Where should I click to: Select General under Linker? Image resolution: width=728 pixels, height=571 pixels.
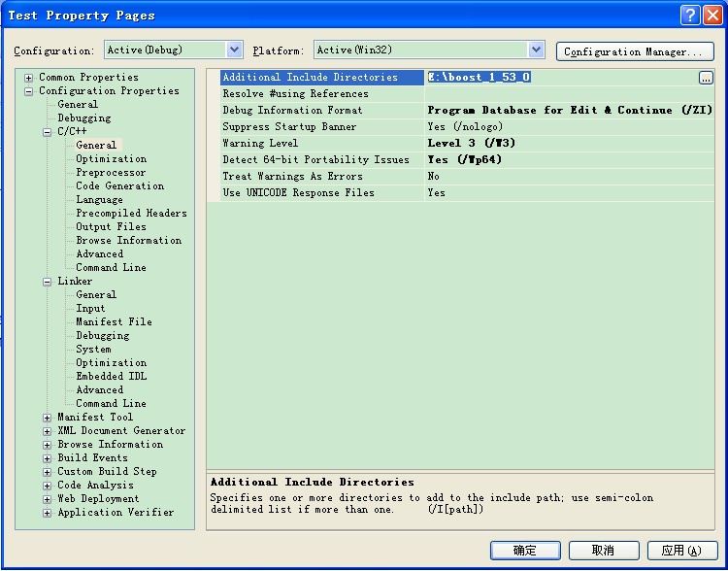pyautogui.click(x=96, y=294)
